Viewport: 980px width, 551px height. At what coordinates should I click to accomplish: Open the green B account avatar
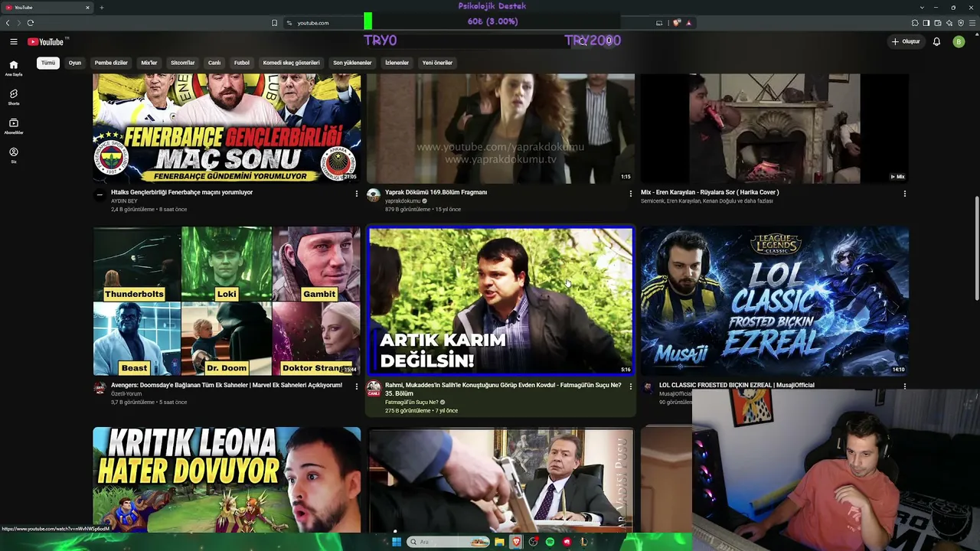(x=959, y=41)
